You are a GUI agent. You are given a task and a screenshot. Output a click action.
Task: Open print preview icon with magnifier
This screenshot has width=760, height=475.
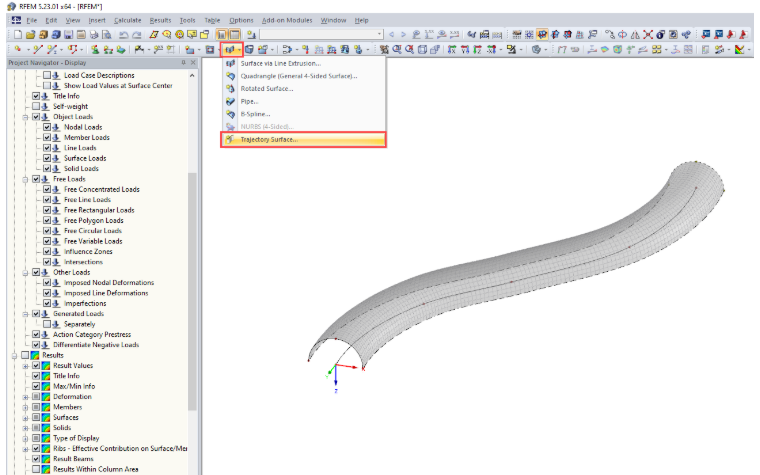(107, 35)
